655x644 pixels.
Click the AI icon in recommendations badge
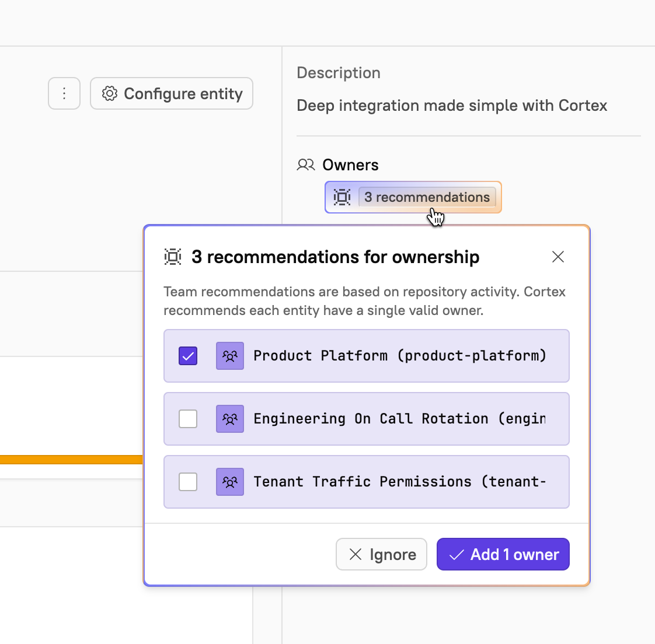342,197
